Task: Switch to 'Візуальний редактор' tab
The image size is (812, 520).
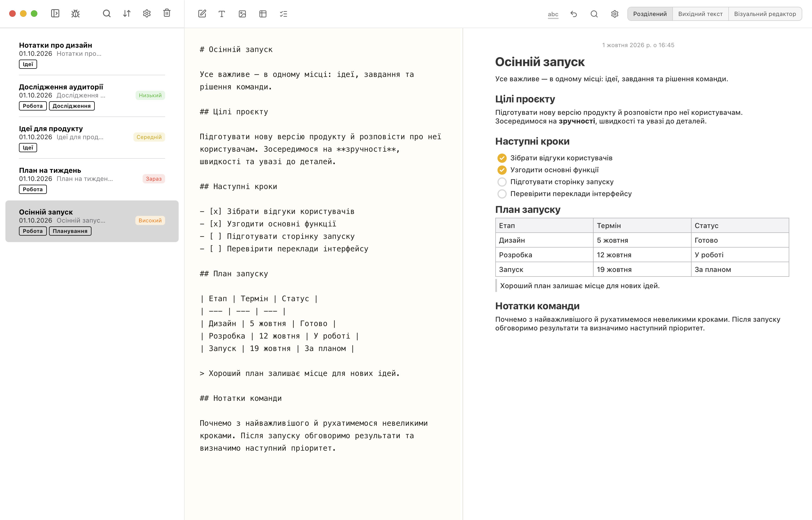Action: tap(765, 14)
